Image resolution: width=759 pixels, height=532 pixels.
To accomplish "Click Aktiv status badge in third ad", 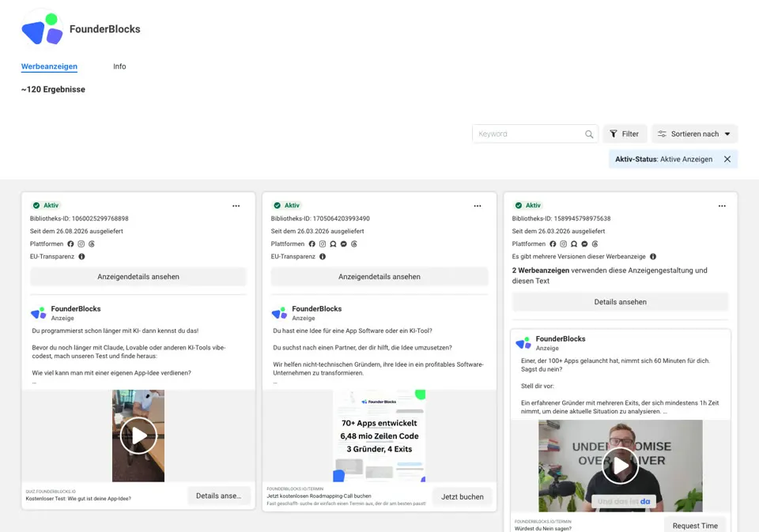I will click(528, 206).
